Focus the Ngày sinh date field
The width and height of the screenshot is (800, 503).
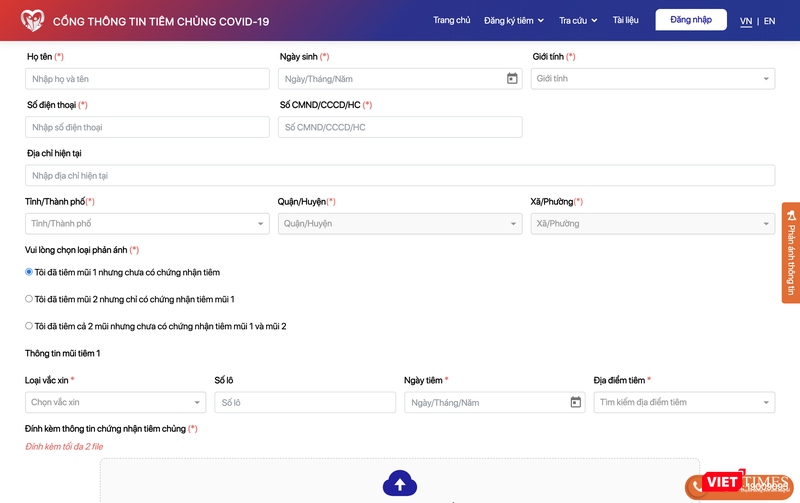click(399, 79)
